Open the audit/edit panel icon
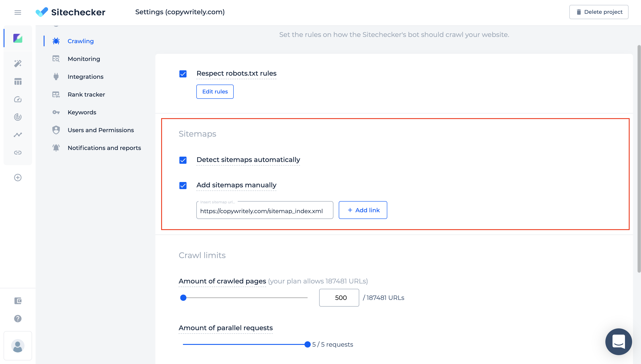Image resolution: width=641 pixels, height=364 pixels. [x=18, y=63]
